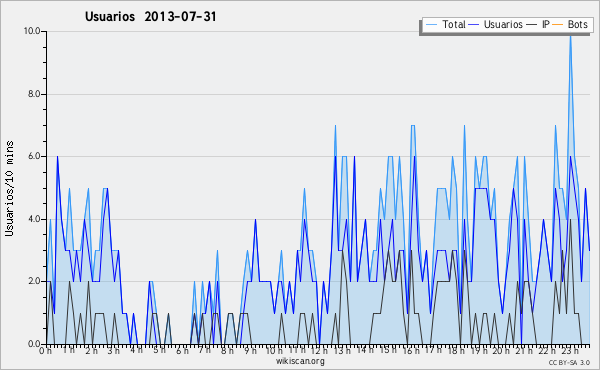Click the y-axis value 2.0
The image size is (600, 370).
coord(34,281)
